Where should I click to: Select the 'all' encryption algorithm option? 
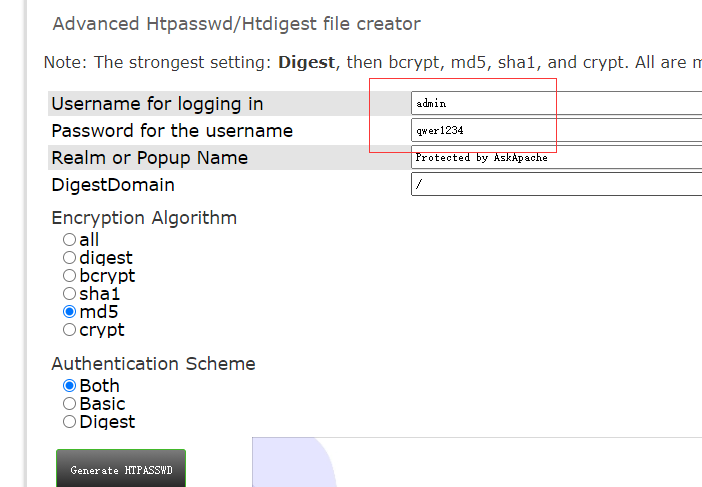[x=69, y=240]
